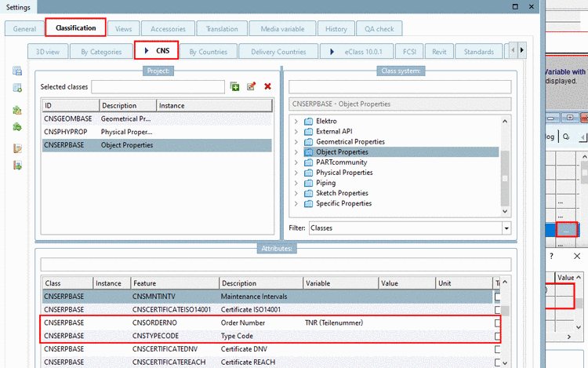Click the first icon in the left sidebar
This screenshot has width=588, height=368.
[x=17, y=71]
